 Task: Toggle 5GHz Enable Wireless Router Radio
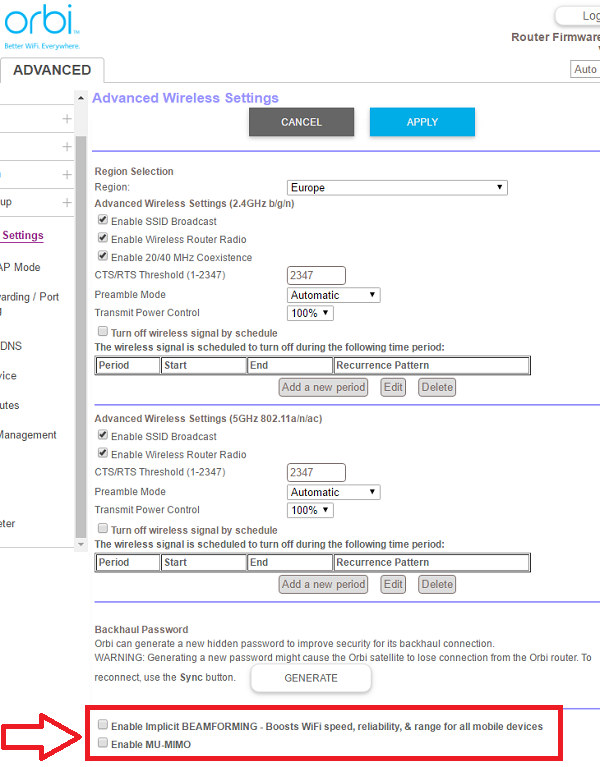[103, 453]
